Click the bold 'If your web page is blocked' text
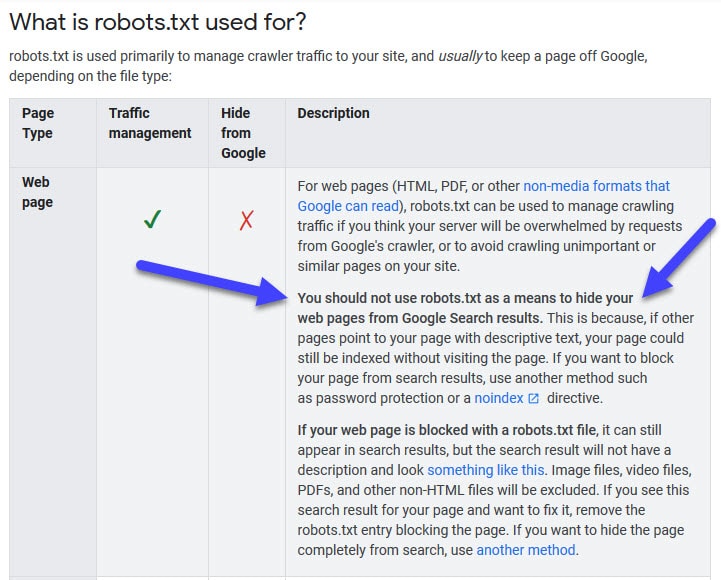The height and width of the screenshot is (580, 721). click(447, 431)
